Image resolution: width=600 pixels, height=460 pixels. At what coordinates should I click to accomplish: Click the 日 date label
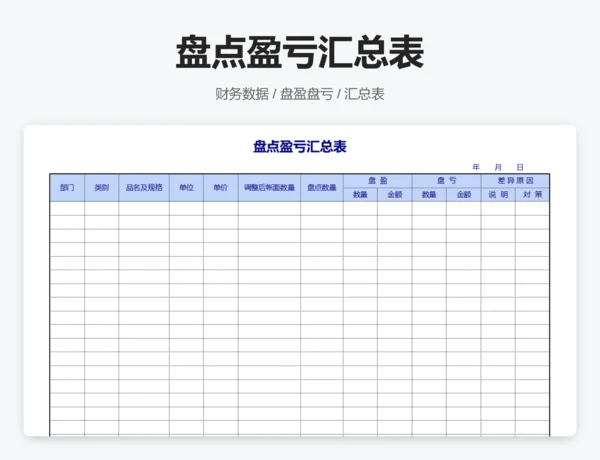point(520,167)
